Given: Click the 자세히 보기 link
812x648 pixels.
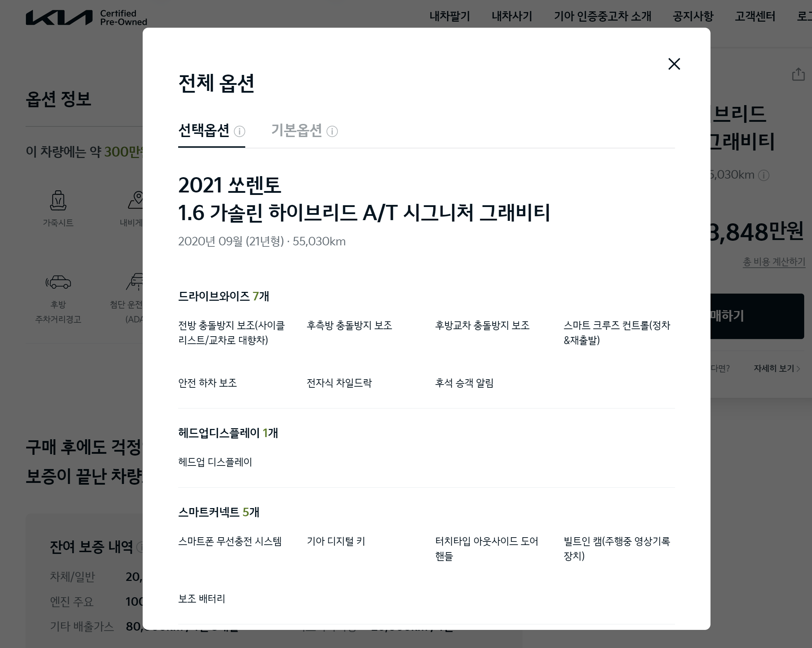Looking at the screenshot, I should pos(777,368).
